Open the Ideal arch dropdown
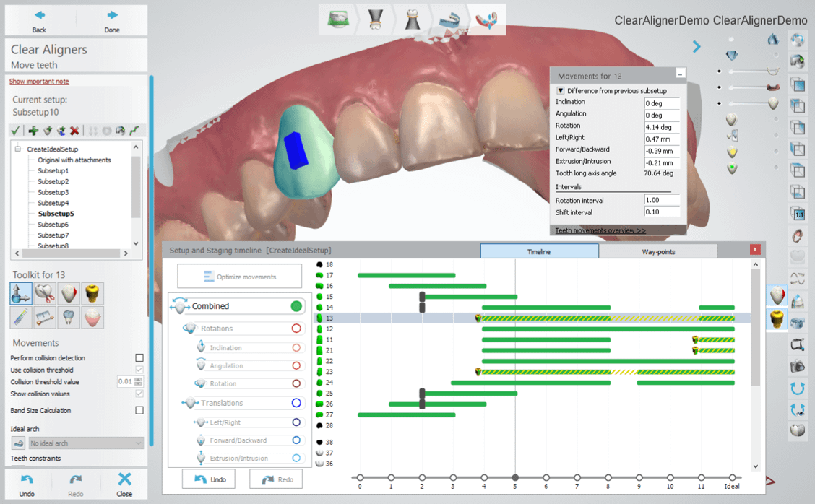Screen dimensions: 815x504 [x=86, y=443]
